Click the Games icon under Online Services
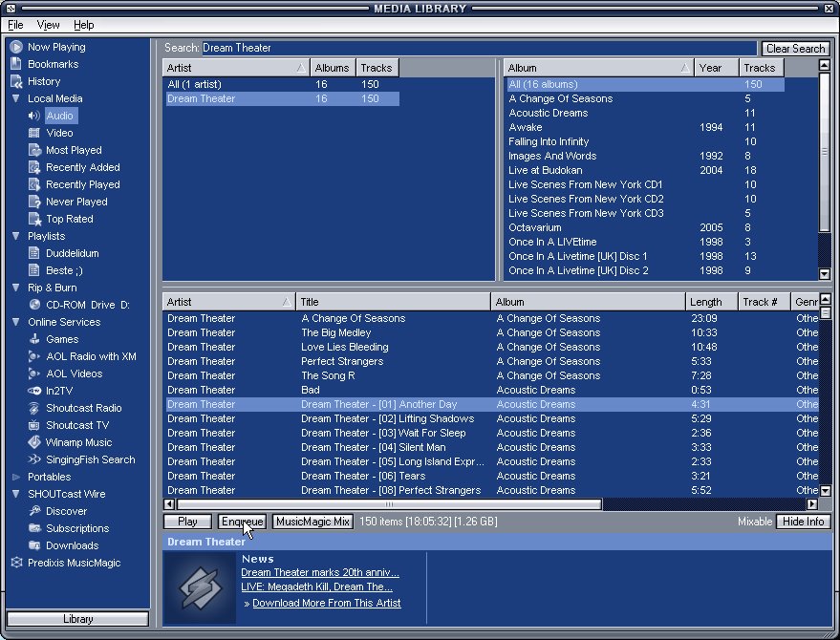840x640 pixels. coord(34,339)
